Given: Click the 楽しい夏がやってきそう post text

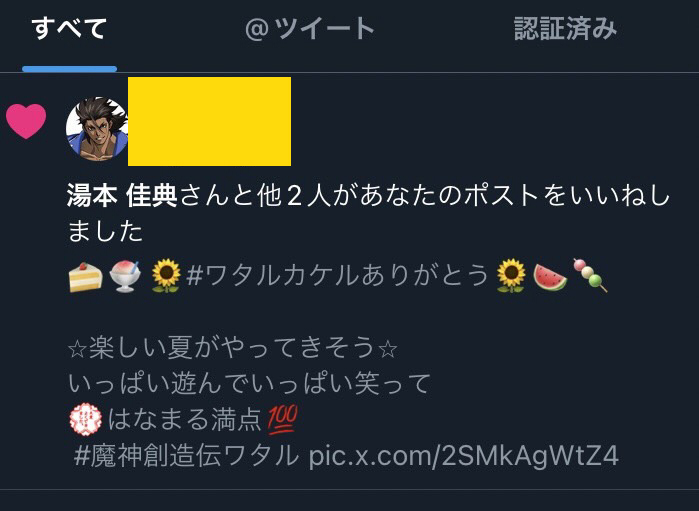Looking at the screenshot, I should 232,347.
